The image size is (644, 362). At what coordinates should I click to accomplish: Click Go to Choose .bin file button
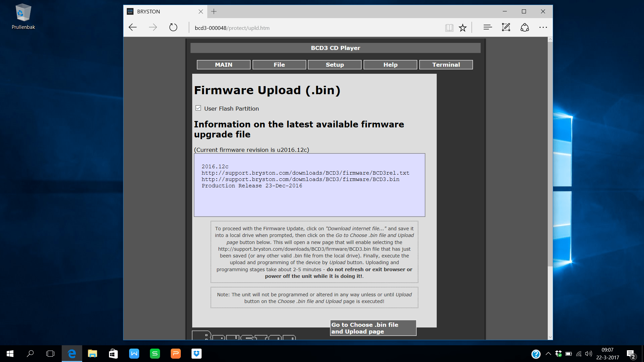(373, 328)
